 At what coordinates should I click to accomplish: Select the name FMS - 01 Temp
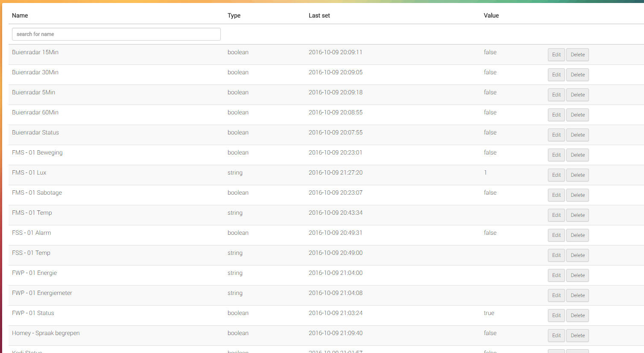click(x=32, y=213)
